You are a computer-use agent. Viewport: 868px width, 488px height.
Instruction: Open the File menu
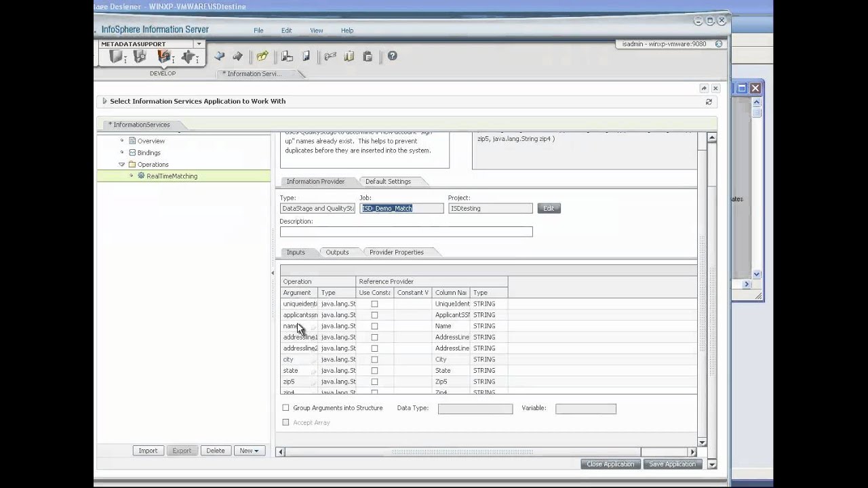(x=258, y=30)
